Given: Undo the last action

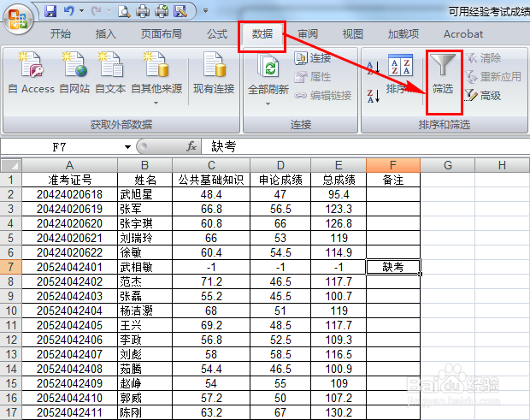Looking at the screenshot, I should 69,11.
